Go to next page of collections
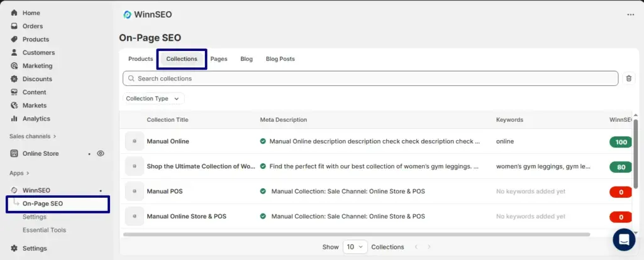Screen dimensions: 644x260 tap(429, 247)
